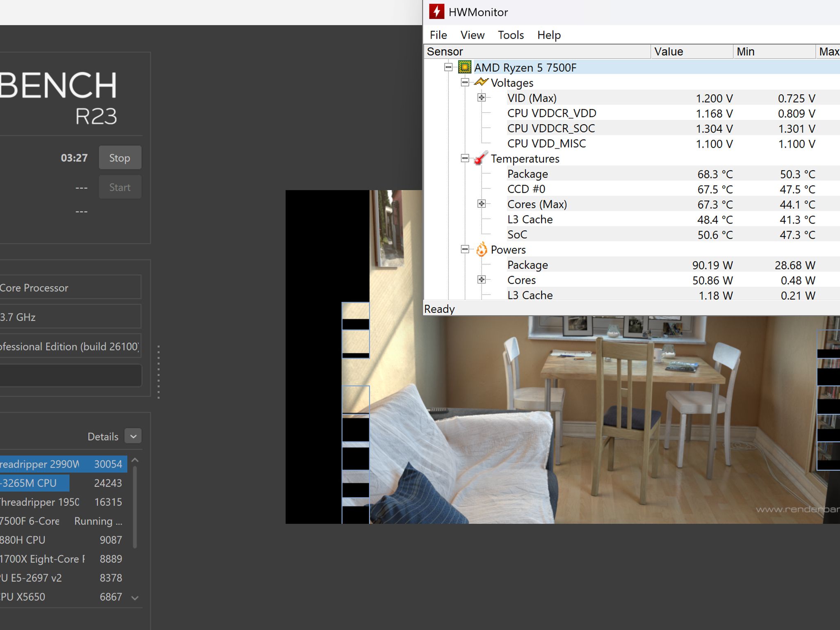Click the Powers flame icon
Image resolution: width=840 pixels, height=630 pixels.
(482, 249)
